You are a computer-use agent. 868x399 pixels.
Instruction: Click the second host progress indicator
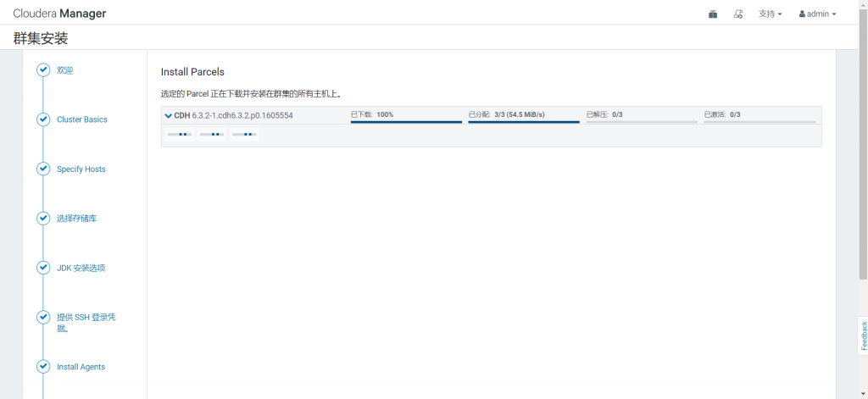pyautogui.click(x=212, y=135)
